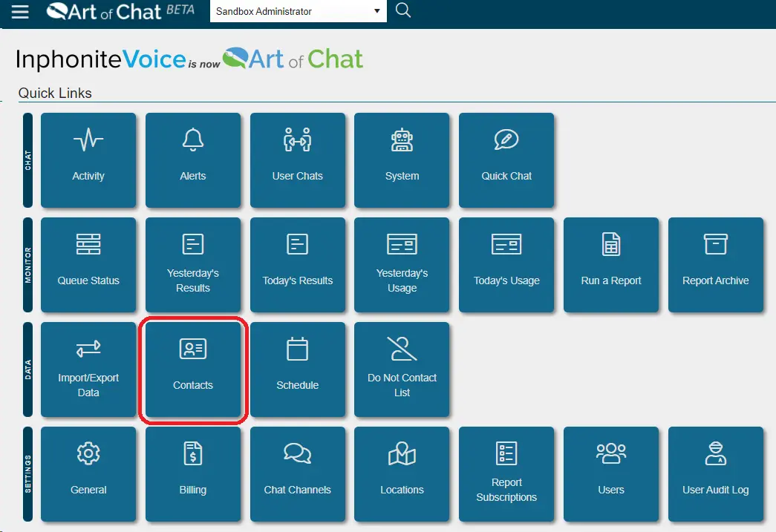
Task: Open the Chat Channels tile
Action: (298, 474)
